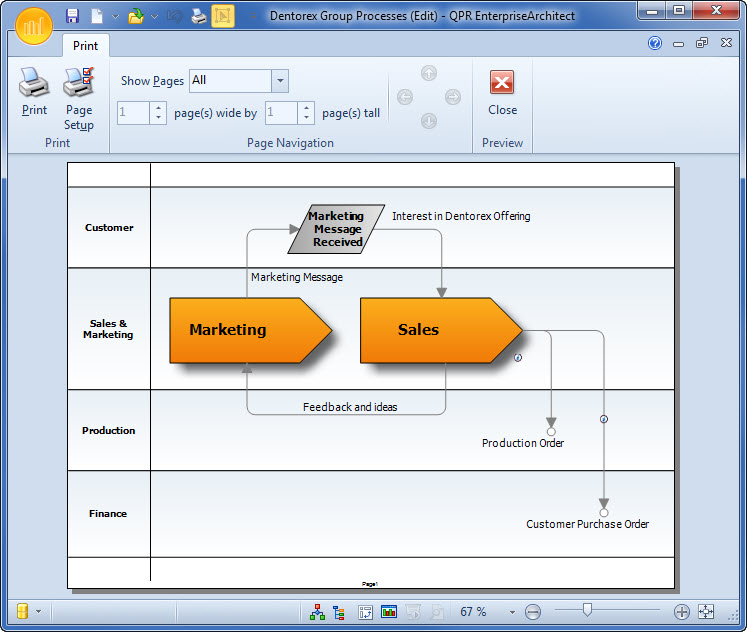Open the 67 % zoom level dropdown
Image resolution: width=747 pixels, height=632 pixels.
(x=512, y=612)
